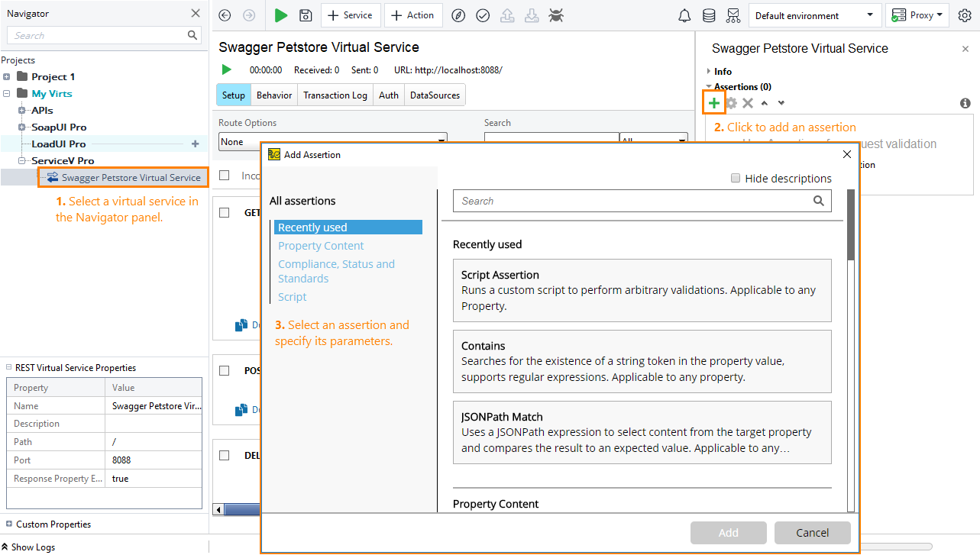
Task: Select Recently used assertion category
Action: click(348, 227)
